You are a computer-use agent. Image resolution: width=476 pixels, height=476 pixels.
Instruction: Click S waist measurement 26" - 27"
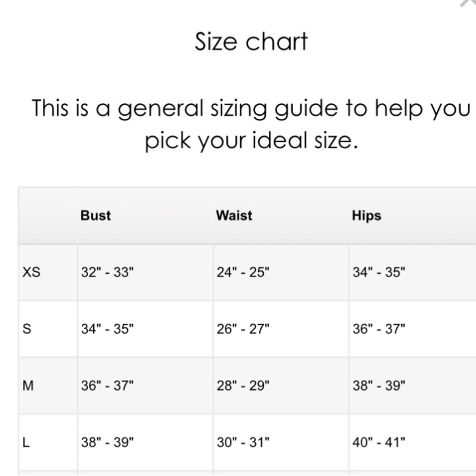tap(243, 329)
